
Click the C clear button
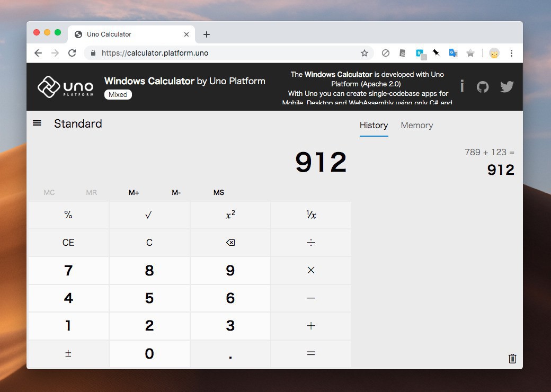click(149, 243)
